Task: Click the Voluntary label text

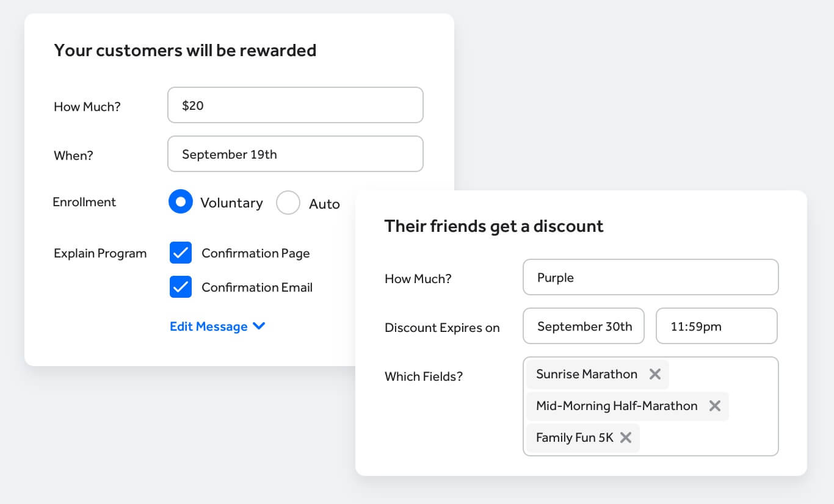Action: [231, 203]
